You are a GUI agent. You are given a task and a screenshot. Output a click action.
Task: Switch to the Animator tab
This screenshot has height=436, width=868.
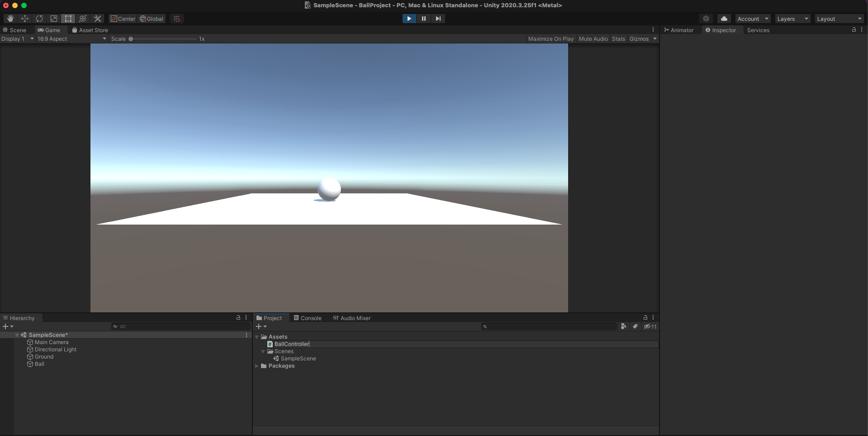tap(678, 30)
